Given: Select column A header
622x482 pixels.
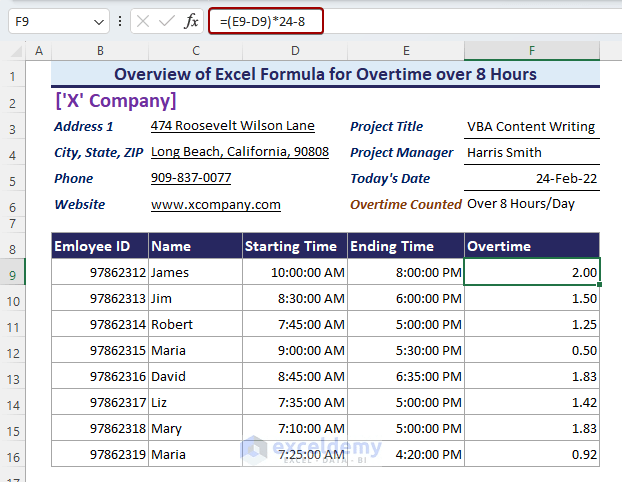Looking at the screenshot, I should [x=39, y=51].
